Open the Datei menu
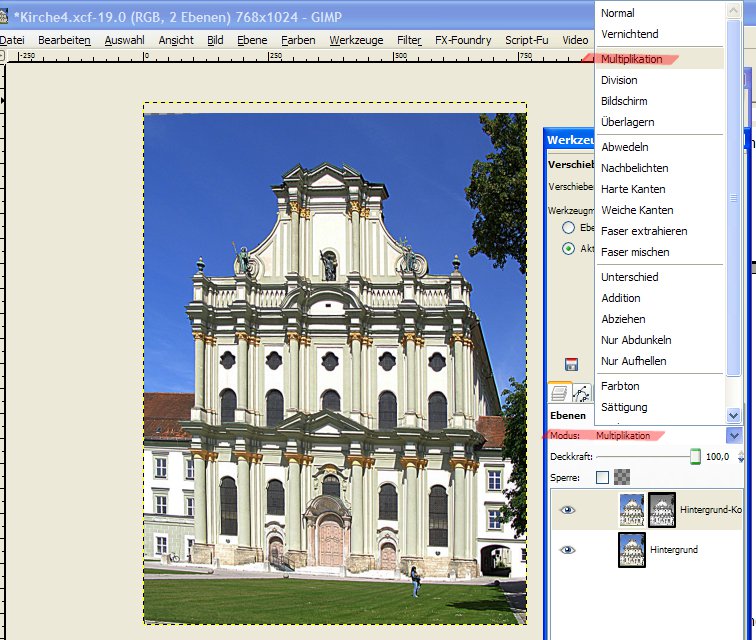 (x=12, y=40)
